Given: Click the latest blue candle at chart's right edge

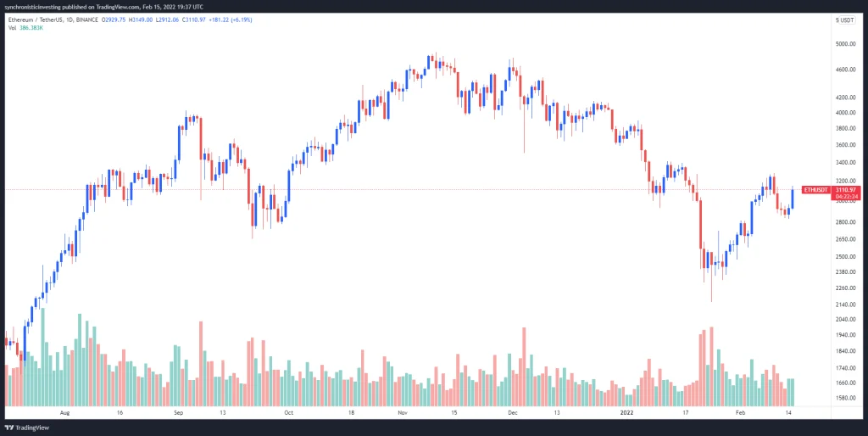Looking at the screenshot, I should [x=792, y=198].
